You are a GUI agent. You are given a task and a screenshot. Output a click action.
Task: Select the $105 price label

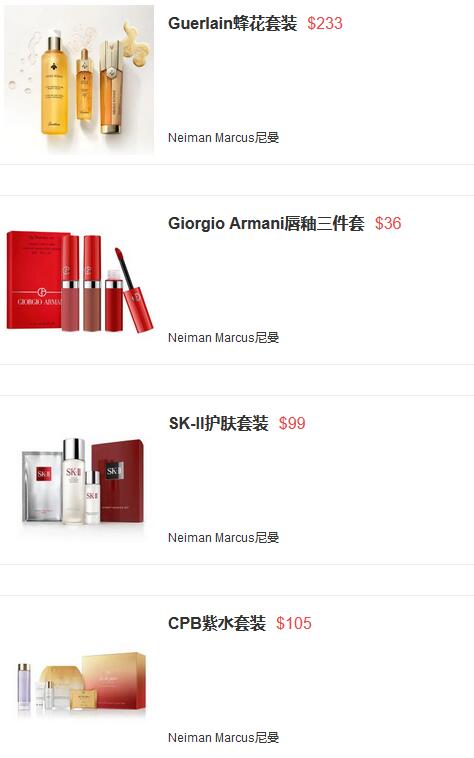(294, 624)
